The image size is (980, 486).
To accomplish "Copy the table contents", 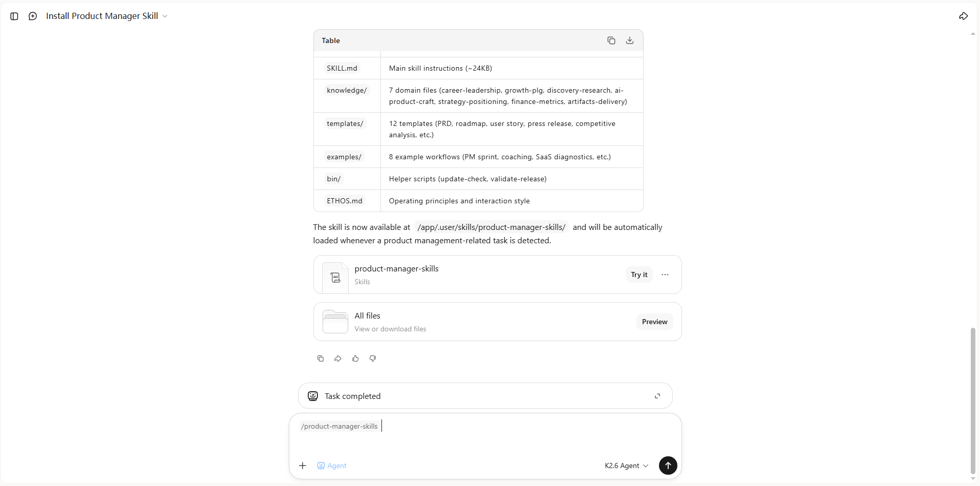I will [x=611, y=40].
